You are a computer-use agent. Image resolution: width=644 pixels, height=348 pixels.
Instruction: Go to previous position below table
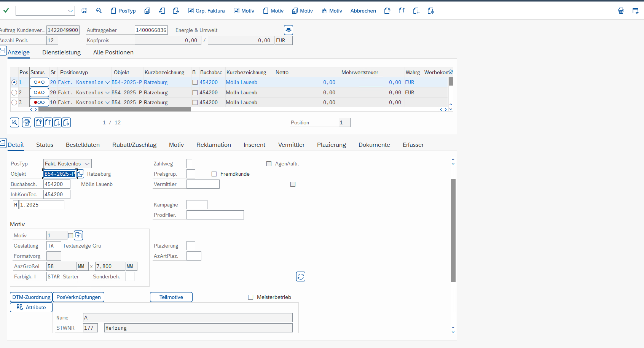coord(48,122)
